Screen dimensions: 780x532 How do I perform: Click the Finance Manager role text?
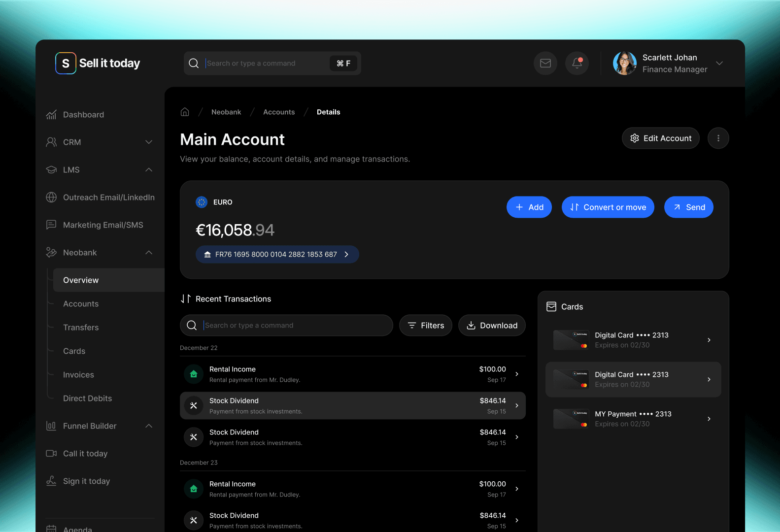[675, 69]
